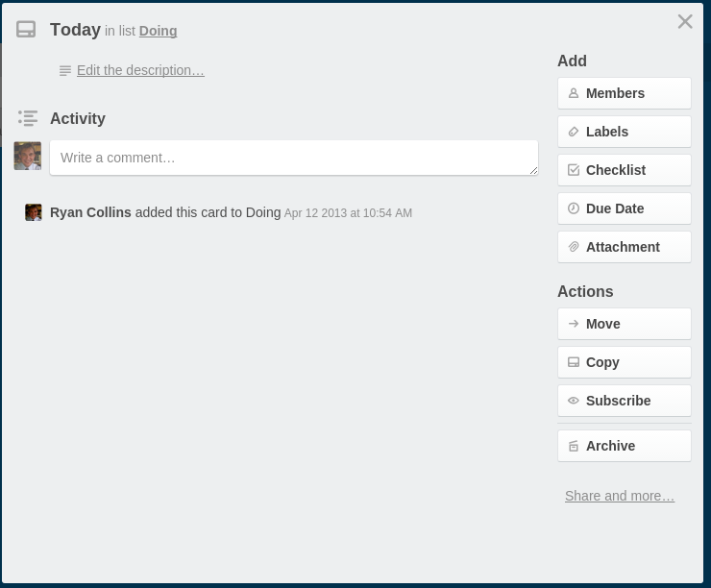Click the arrow icon on the Move button
711x588 pixels.
pyautogui.click(x=574, y=324)
